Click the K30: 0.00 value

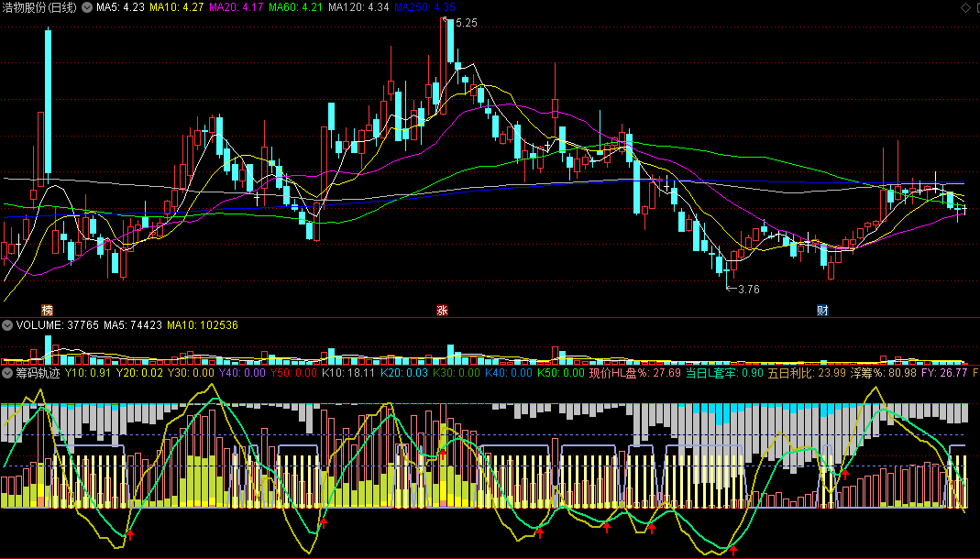pos(457,373)
